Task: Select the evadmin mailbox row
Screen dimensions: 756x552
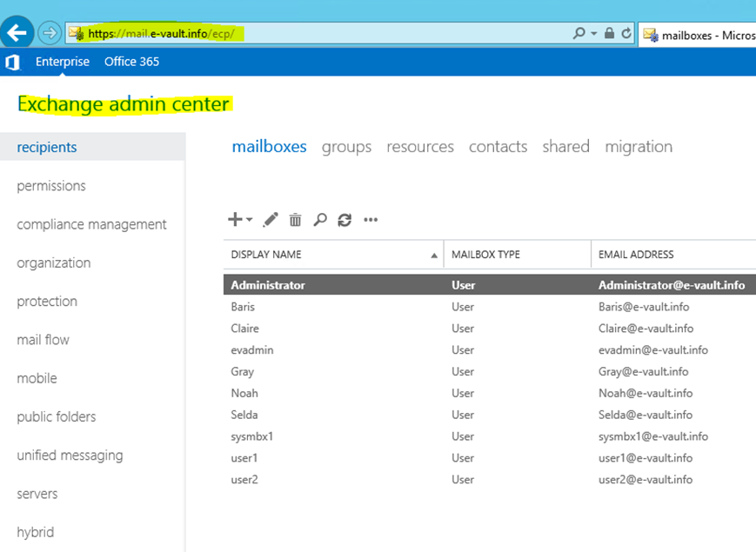Action: pos(490,350)
